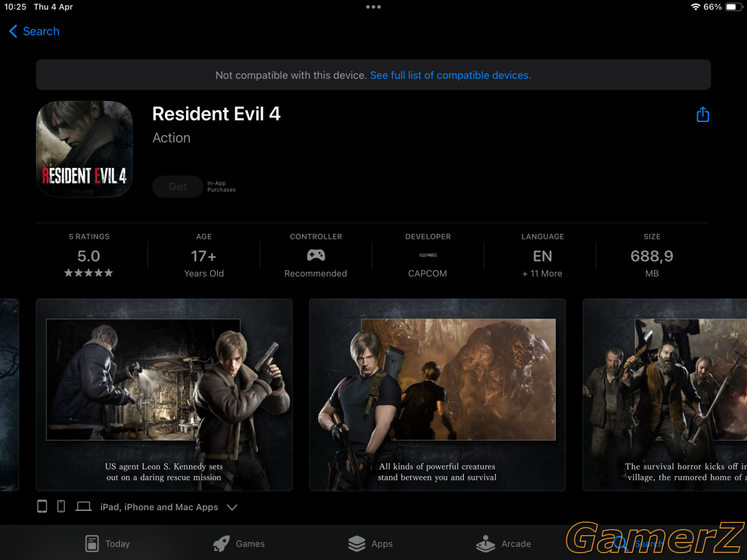747x560 pixels.
Task: Open powerful creatures screenshot
Action: tap(438, 395)
